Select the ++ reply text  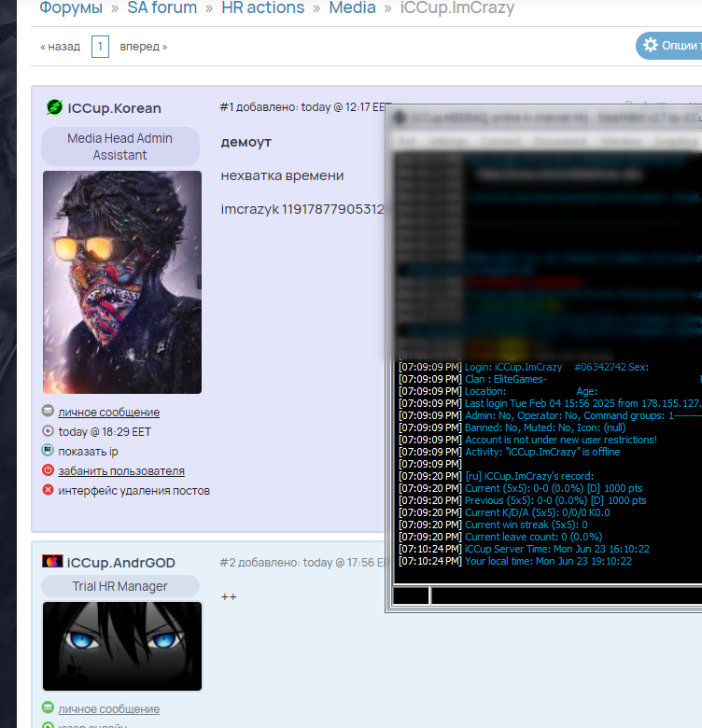click(229, 597)
